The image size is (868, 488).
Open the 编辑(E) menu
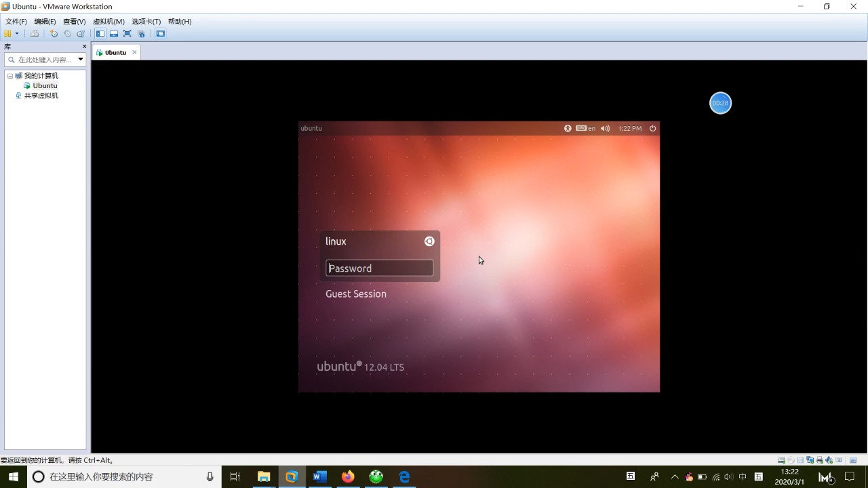45,21
